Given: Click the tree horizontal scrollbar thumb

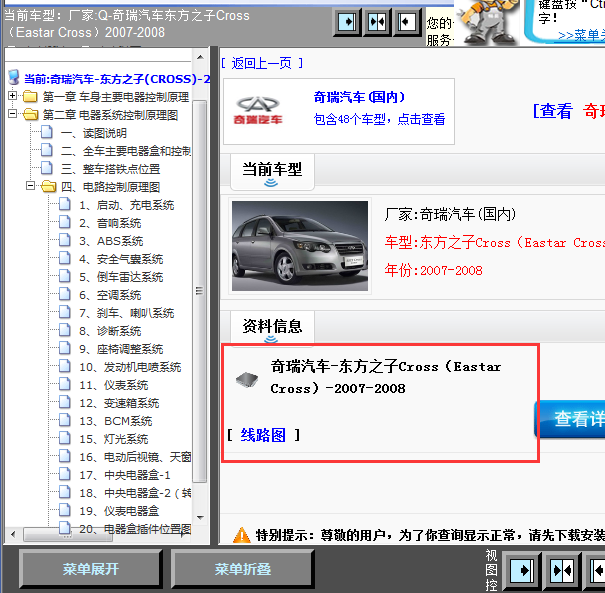Looking at the screenshot, I should [x=68, y=535].
